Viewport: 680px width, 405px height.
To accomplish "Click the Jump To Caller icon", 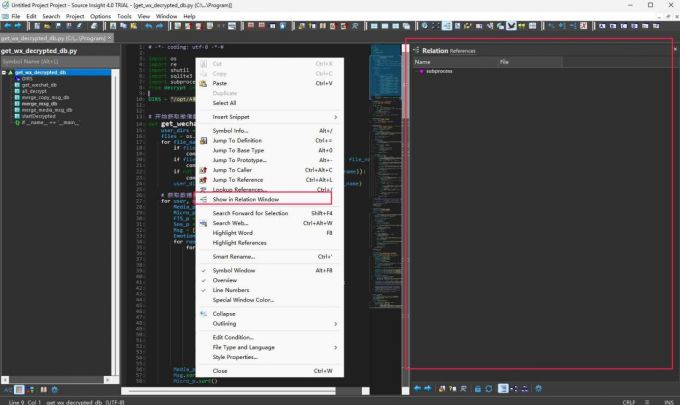I will pos(203,170).
